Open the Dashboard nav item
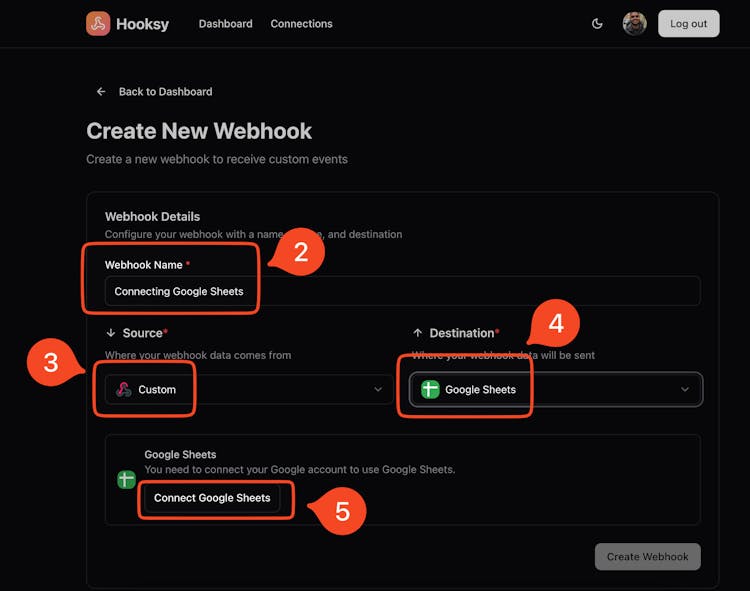The width and height of the screenshot is (750, 591). 225,23
